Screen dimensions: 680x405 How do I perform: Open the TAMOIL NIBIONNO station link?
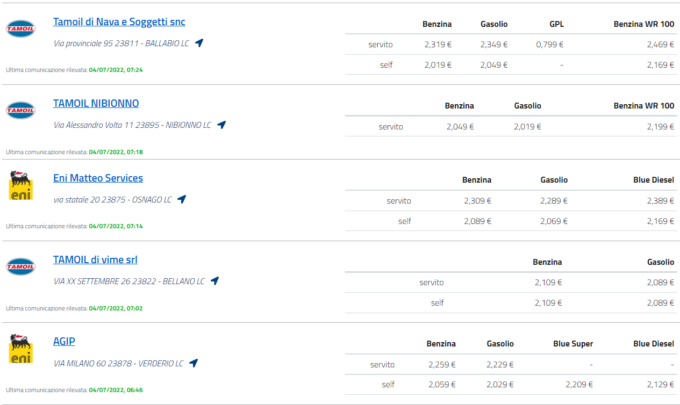coord(96,103)
